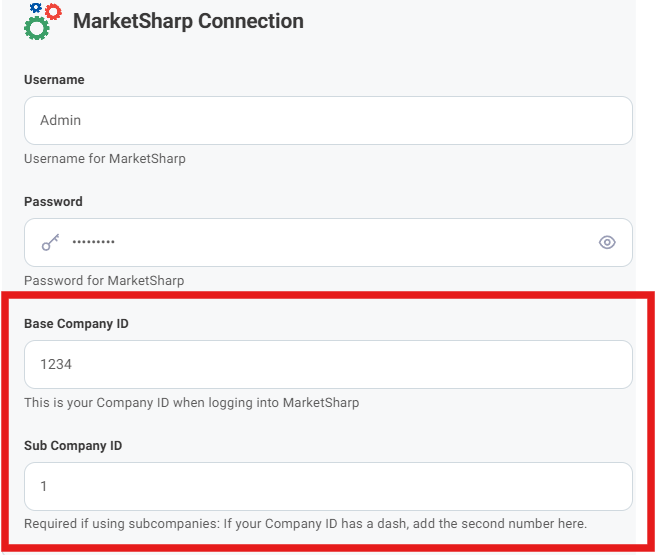Click the small blue gear in the logo
This screenshot has height=555, width=655.
(36, 8)
